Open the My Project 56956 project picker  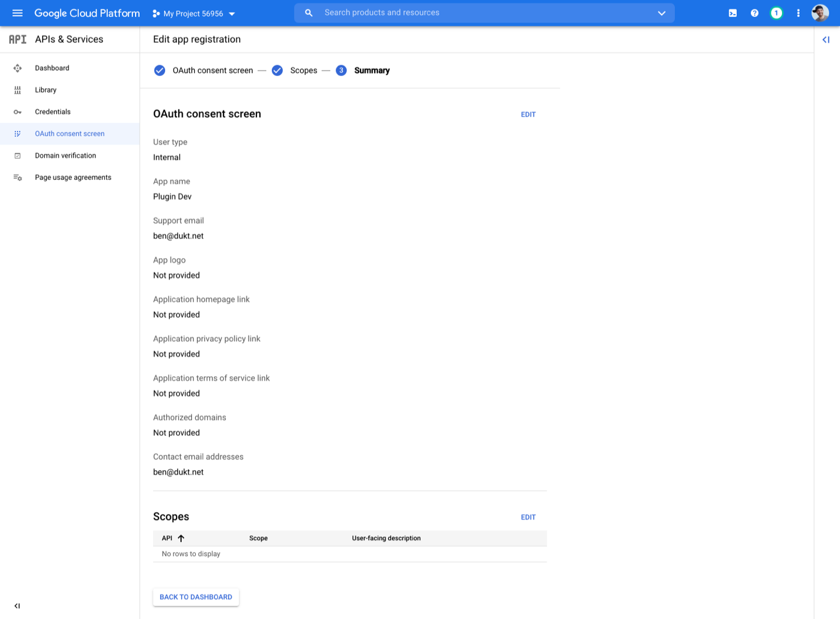click(193, 13)
